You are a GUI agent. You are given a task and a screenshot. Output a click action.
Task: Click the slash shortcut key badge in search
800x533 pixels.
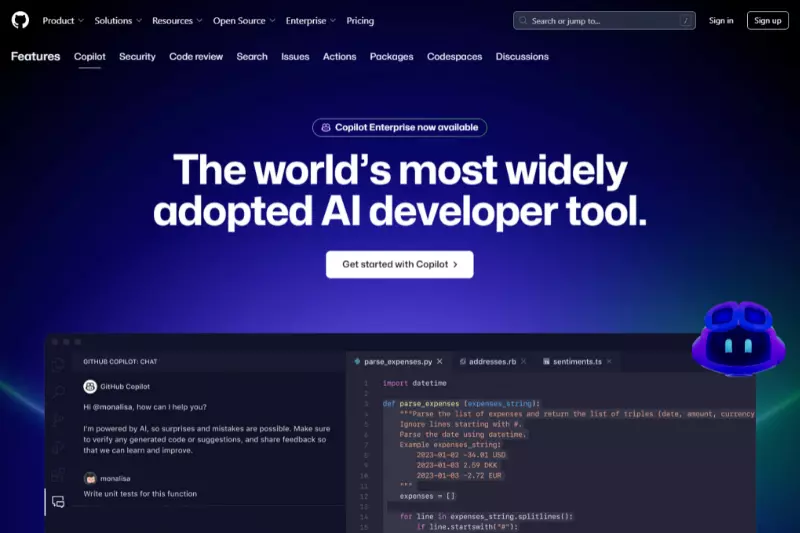pyautogui.click(x=686, y=21)
